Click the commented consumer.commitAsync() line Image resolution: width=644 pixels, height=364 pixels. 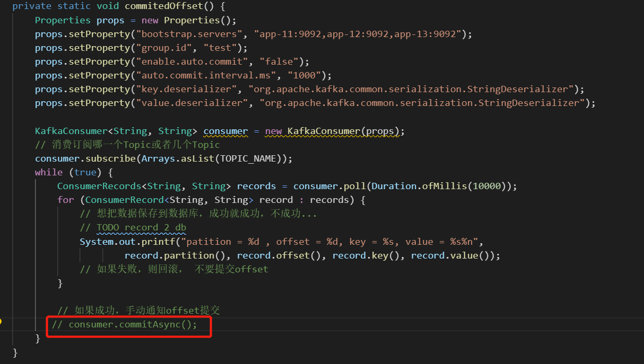tap(125, 324)
